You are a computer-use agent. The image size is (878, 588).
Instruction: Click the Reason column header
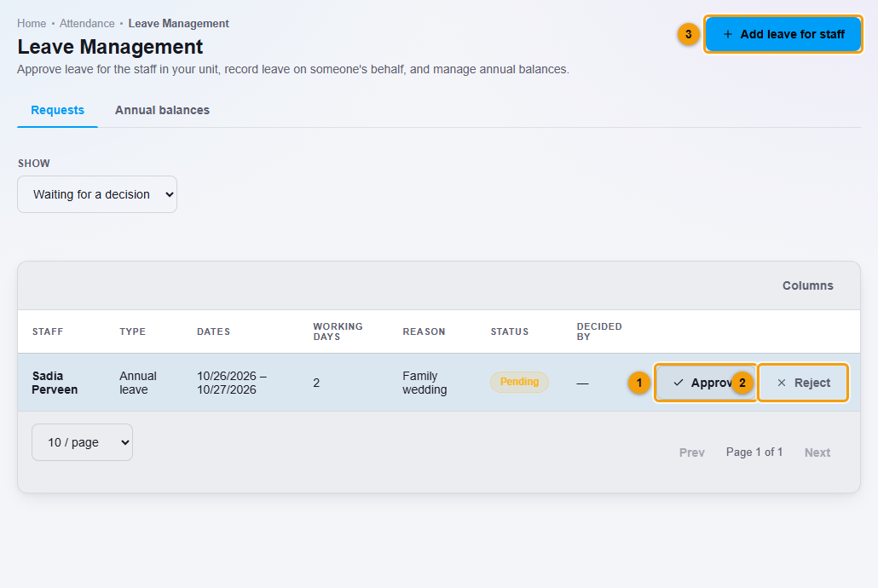coord(424,331)
